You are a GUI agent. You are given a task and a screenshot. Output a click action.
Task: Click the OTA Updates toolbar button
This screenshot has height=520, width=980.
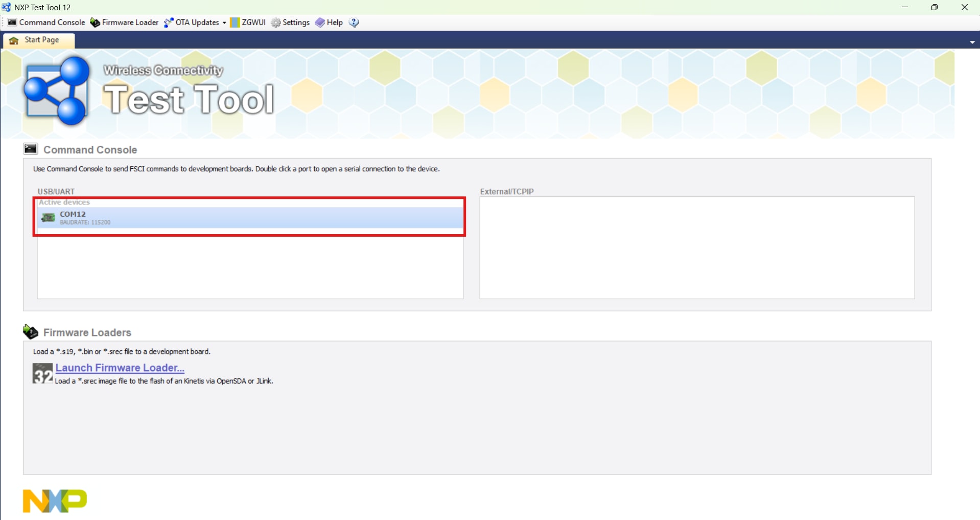pyautogui.click(x=192, y=22)
